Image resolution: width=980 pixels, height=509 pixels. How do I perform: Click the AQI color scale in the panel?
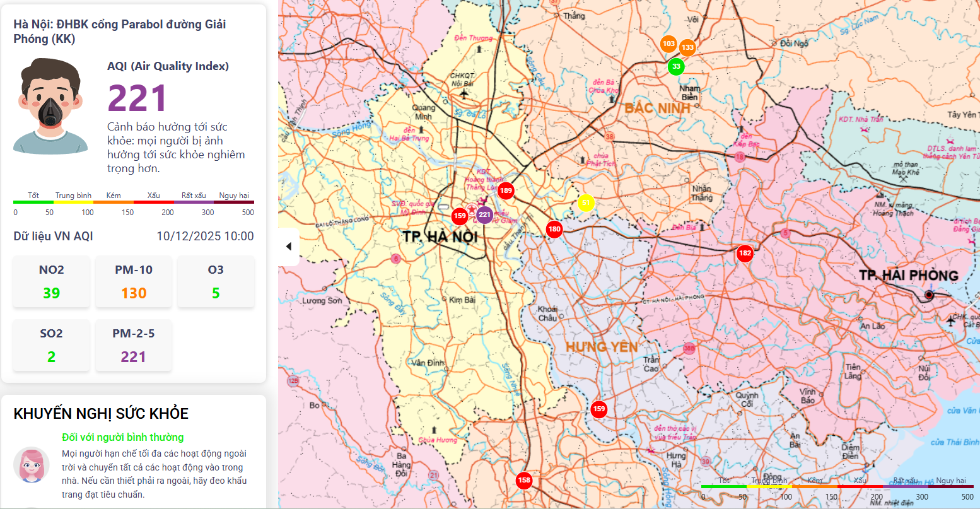(134, 202)
